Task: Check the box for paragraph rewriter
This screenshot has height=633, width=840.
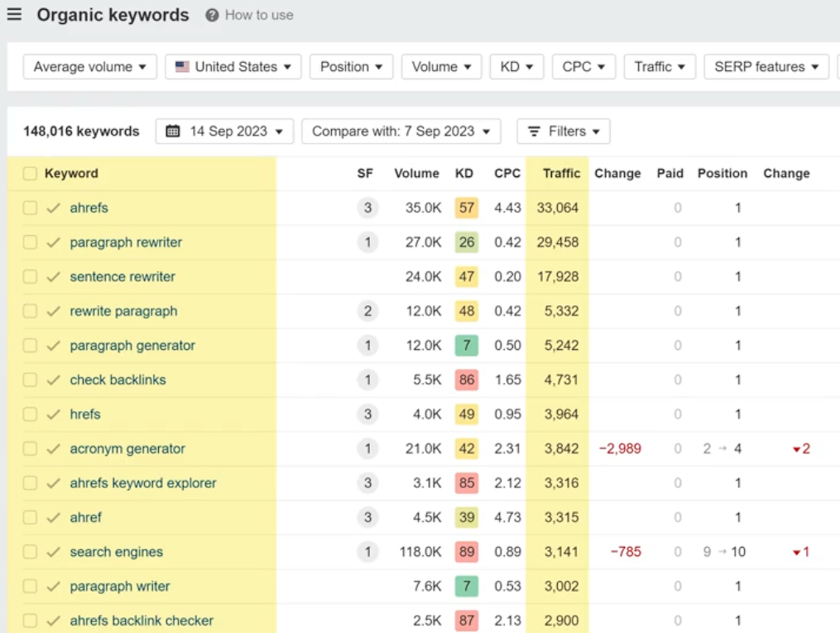Action: (30, 242)
